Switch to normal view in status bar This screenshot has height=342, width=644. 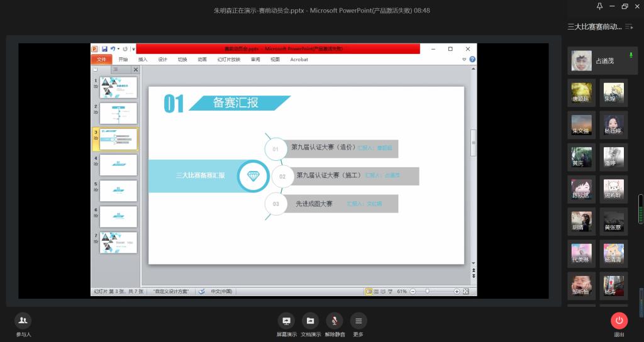pyautogui.click(x=369, y=292)
